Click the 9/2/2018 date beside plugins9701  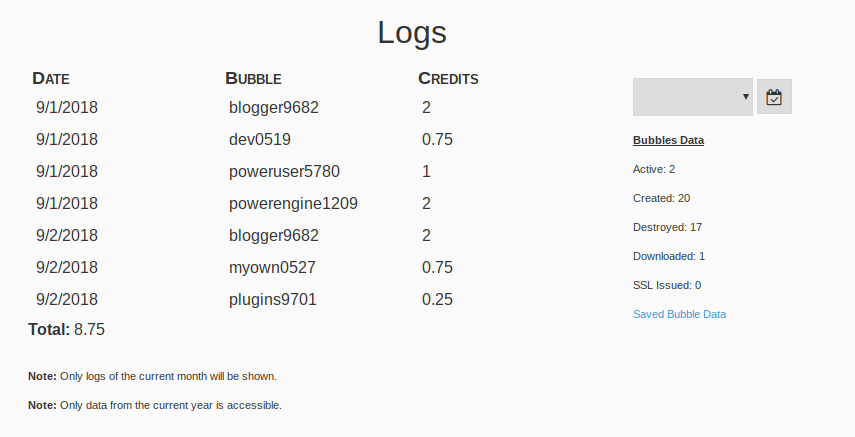[67, 300]
